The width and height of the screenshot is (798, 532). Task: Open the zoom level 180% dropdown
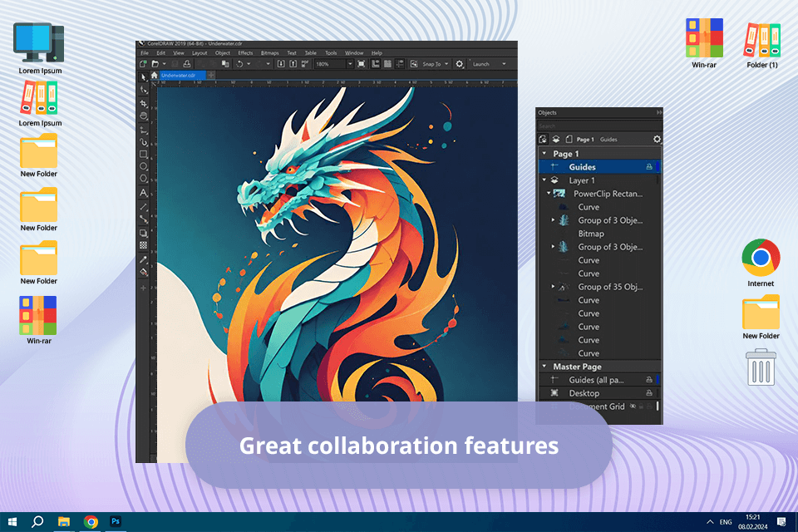coord(350,64)
